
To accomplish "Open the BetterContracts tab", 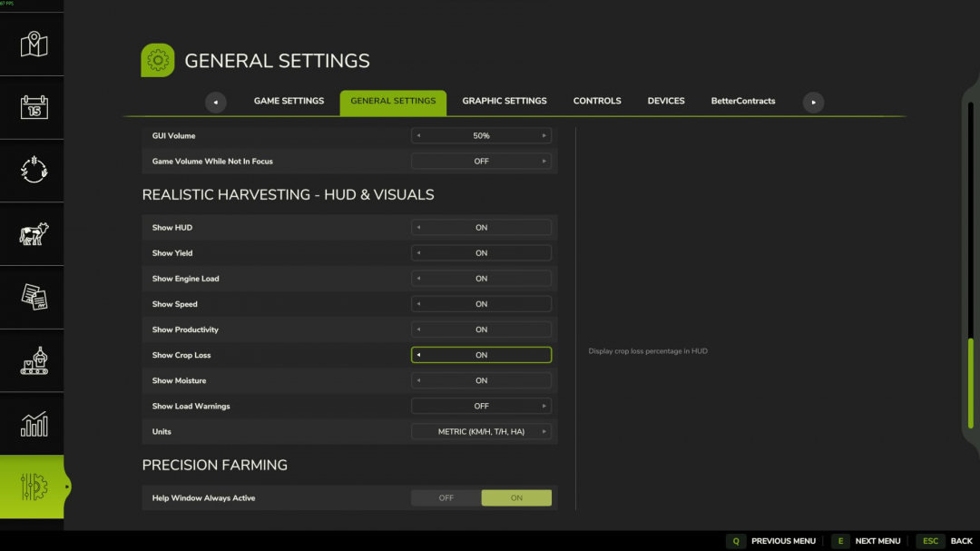I will pos(742,101).
